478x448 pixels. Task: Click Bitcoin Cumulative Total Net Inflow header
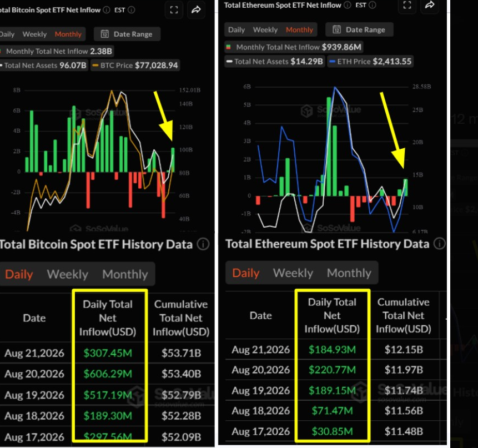coord(181,318)
